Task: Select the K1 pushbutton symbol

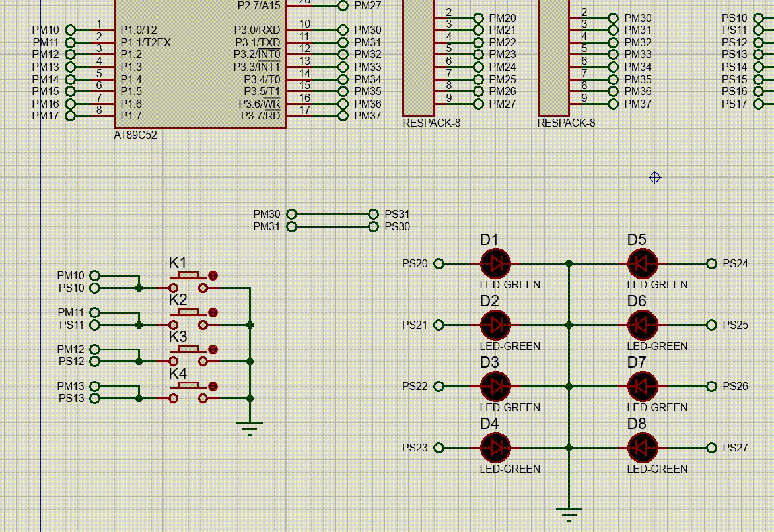Action: (x=188, y=281)
